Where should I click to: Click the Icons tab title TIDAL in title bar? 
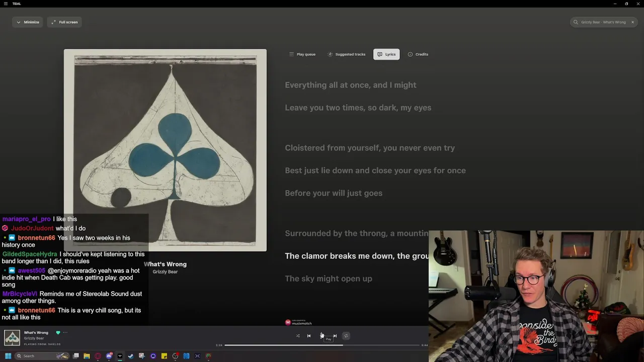[x=17, y=4]
